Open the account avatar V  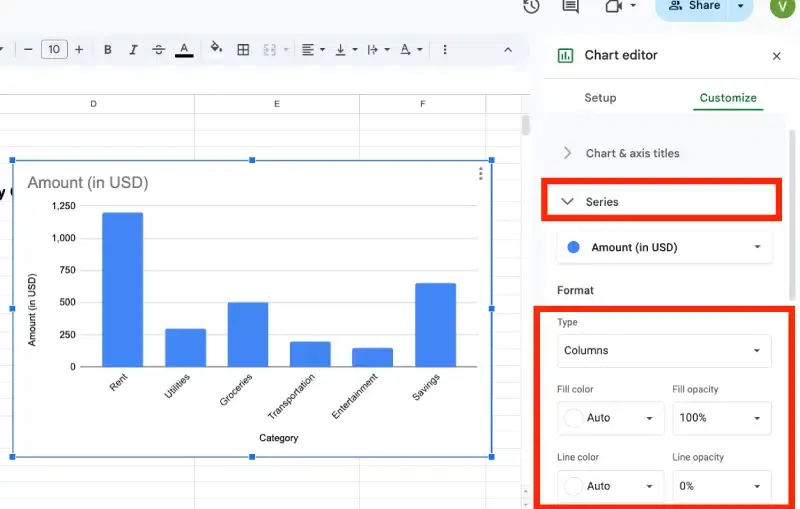tap(782, 6)
